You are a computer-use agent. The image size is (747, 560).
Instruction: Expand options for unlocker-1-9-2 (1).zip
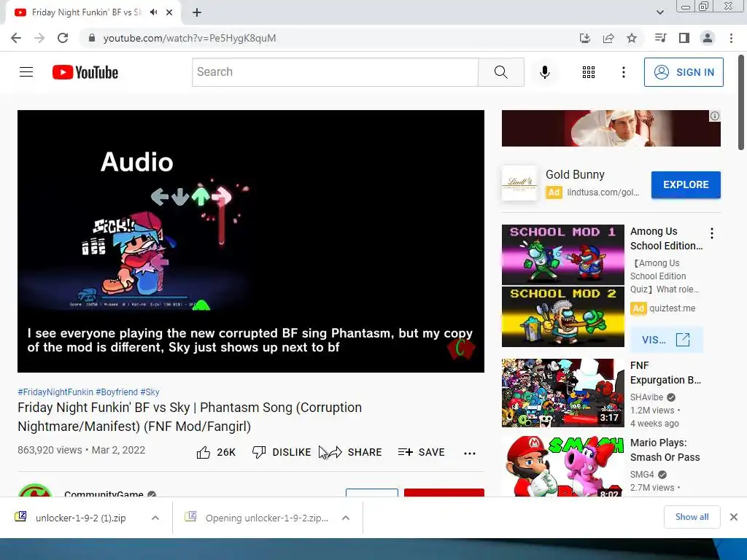click(x=155, y=518)
